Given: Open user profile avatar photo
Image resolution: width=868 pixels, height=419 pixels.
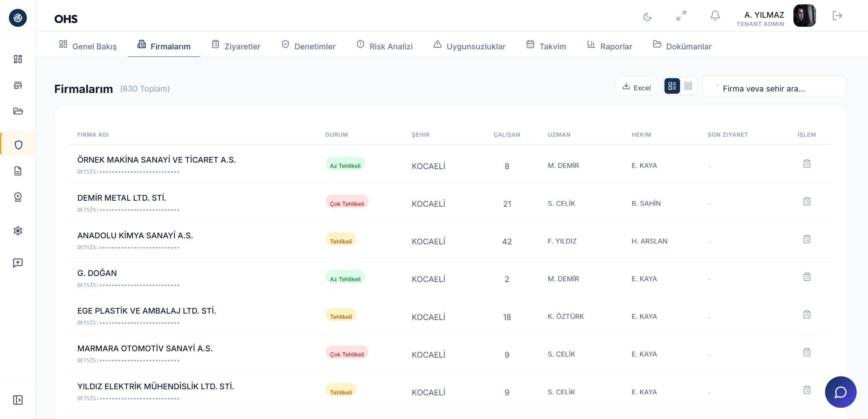Looking at the screenshot, I should (x=804, y=16).
